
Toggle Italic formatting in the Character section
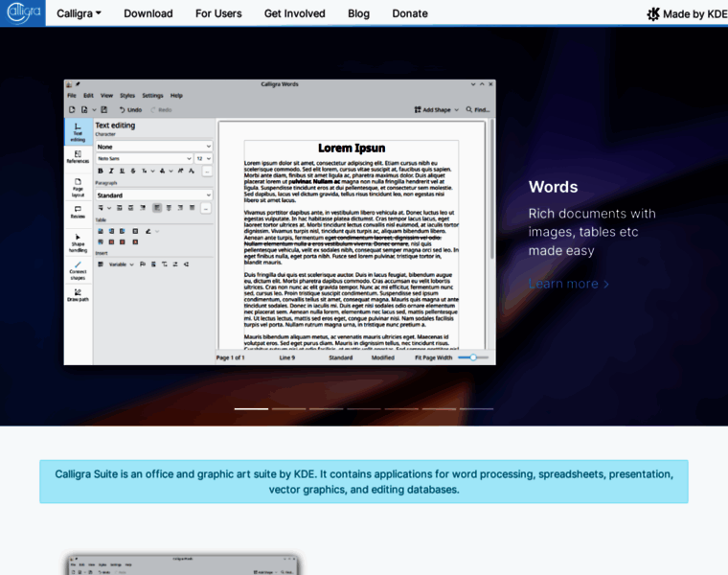click(111, 171)
